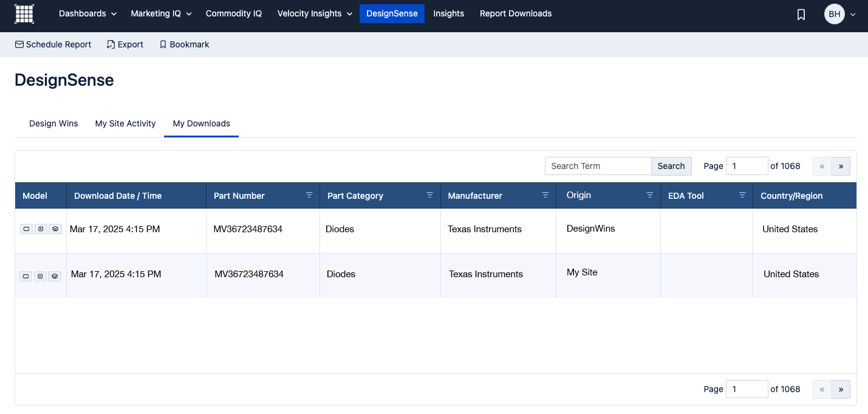Click the page number field below the table
The width and height of the screenshot is (868, 414).
click(x=747, y=389)
